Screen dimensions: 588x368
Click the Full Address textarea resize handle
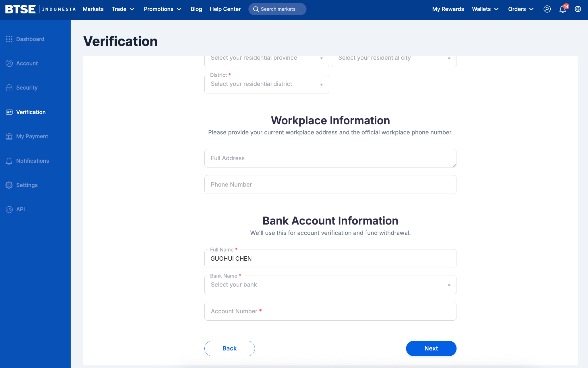454,165
